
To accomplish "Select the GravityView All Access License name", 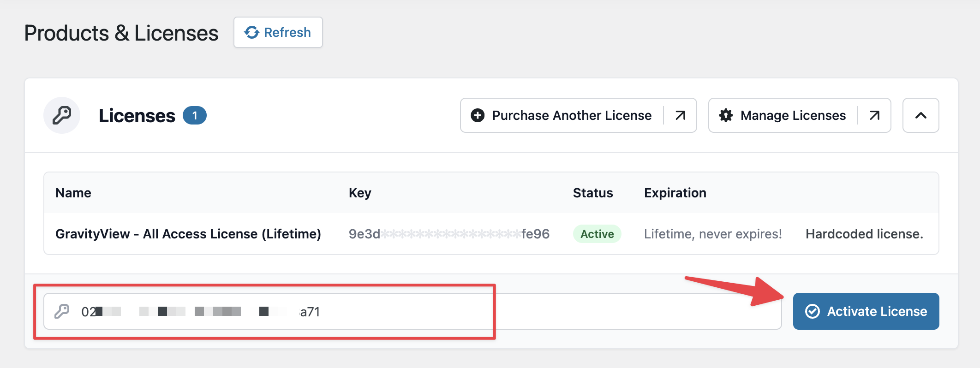I will [x=188, y=234].
